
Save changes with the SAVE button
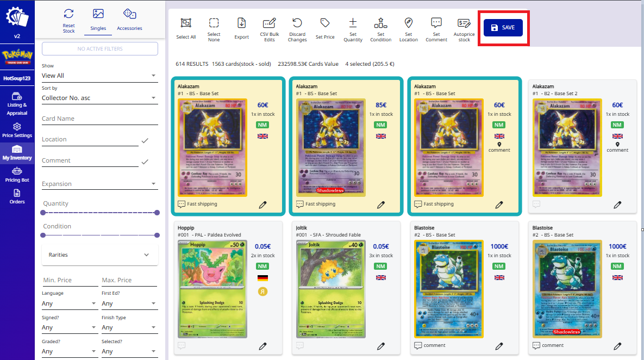point(503,28)
